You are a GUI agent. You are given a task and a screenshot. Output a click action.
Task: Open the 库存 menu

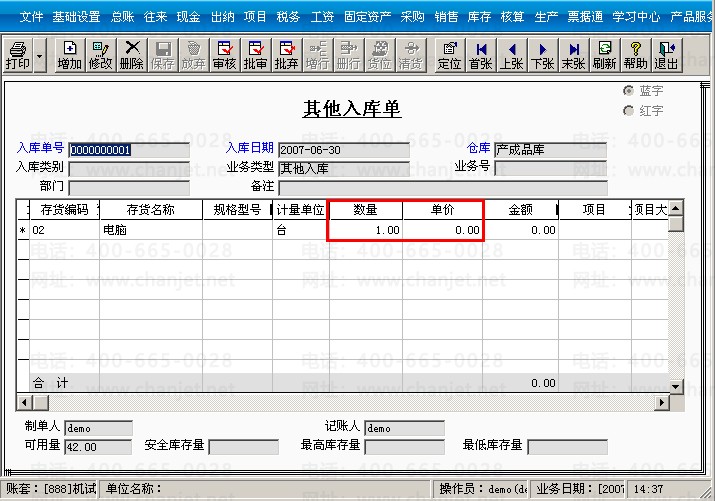coord(479,17)
